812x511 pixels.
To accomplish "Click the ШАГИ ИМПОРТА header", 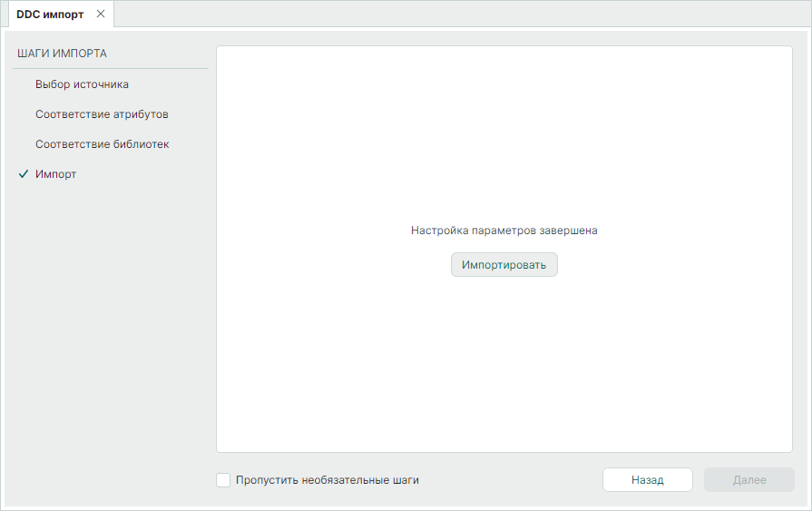I will [62, 54].
